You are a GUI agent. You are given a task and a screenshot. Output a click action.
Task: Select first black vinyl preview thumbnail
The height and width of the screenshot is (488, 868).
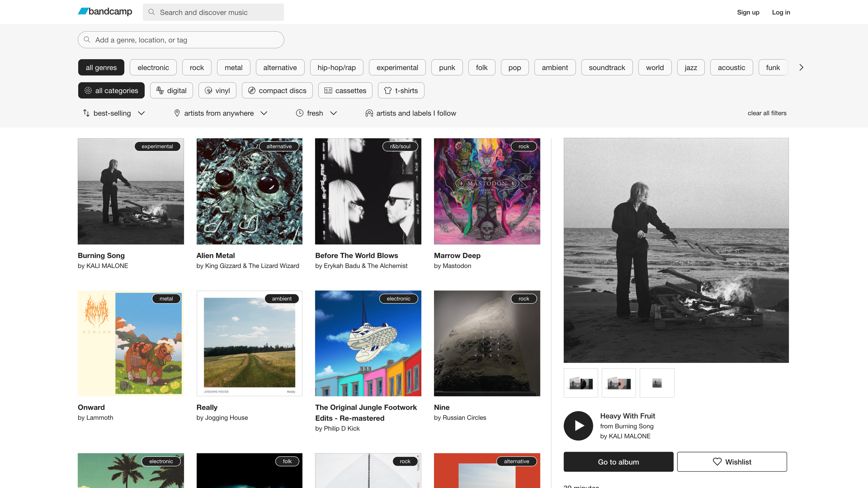click(x=581, y=383)
